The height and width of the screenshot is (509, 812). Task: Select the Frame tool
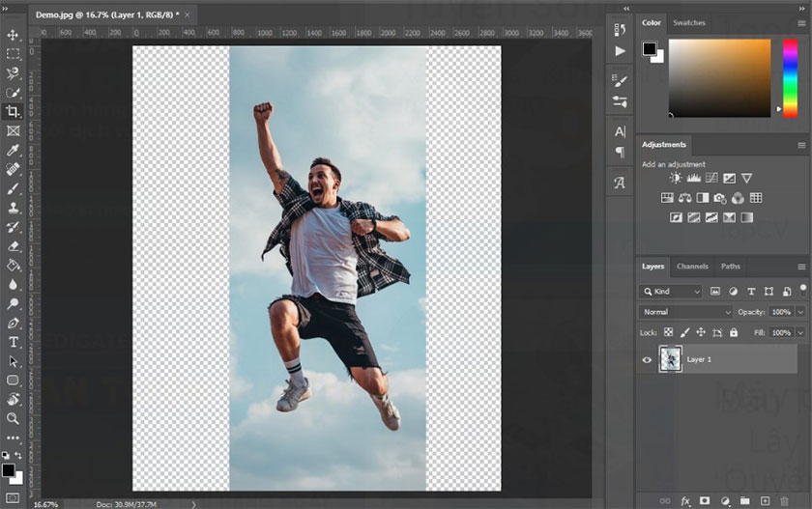(x=13, y=130)
